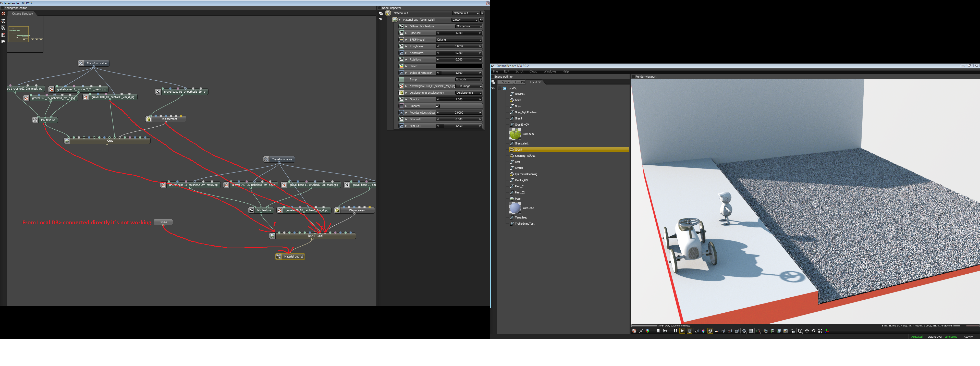Click the reset camera rotation icon
The height and width of the screenshot is (366, 980).
pyautogui.click(x=814, y=331)
